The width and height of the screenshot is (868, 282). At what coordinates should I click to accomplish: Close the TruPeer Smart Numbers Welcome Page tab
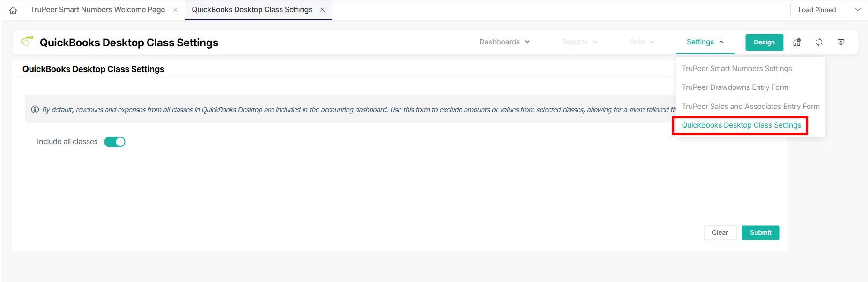point(175,9)
